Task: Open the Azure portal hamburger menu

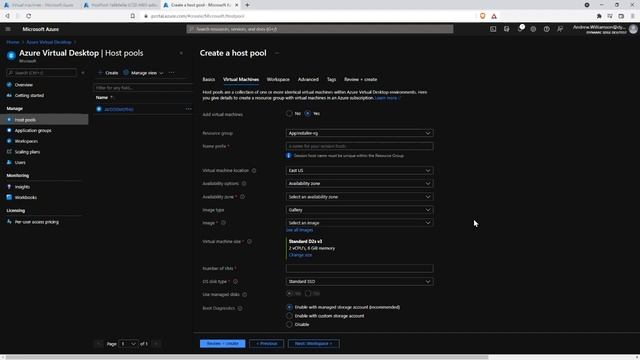Action: pos(8,29)
